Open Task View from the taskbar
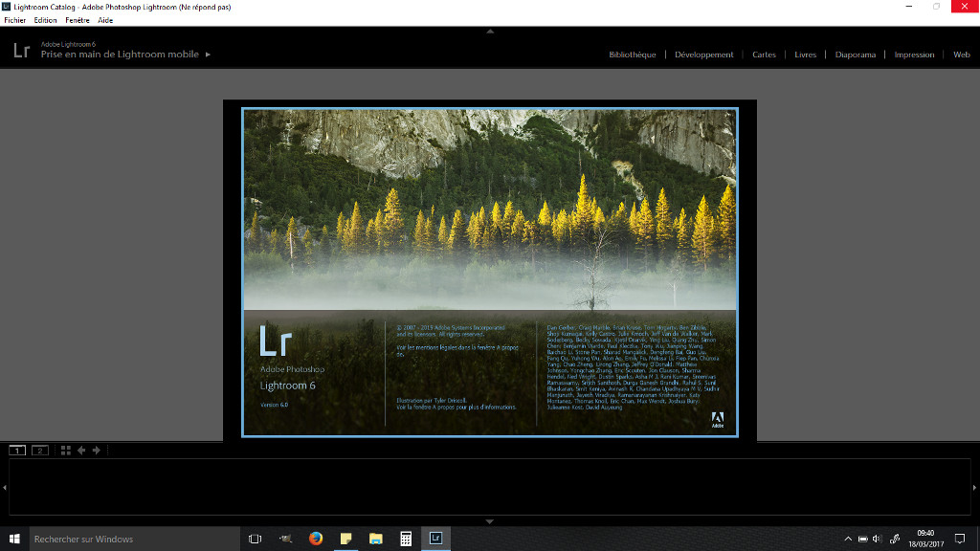 pyautogui.click(x=255, y=539)
